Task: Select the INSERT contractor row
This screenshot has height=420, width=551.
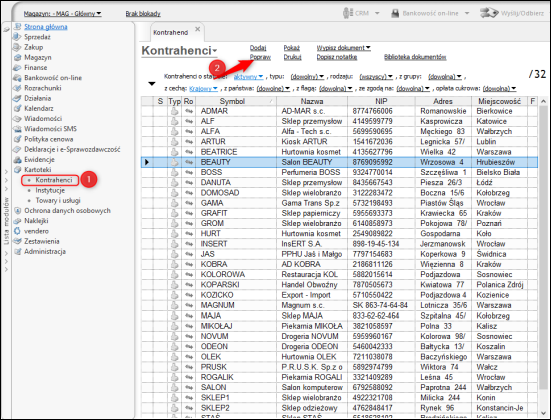Action: point(339,244)
